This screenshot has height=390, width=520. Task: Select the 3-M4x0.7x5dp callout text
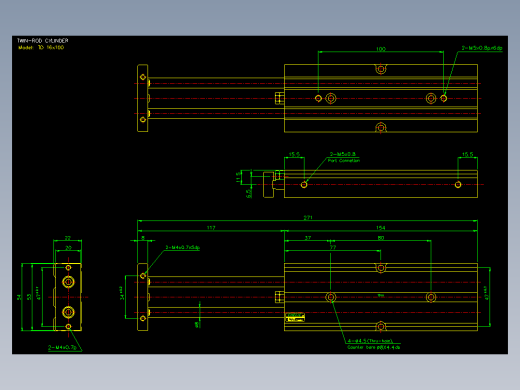[182, 248]
